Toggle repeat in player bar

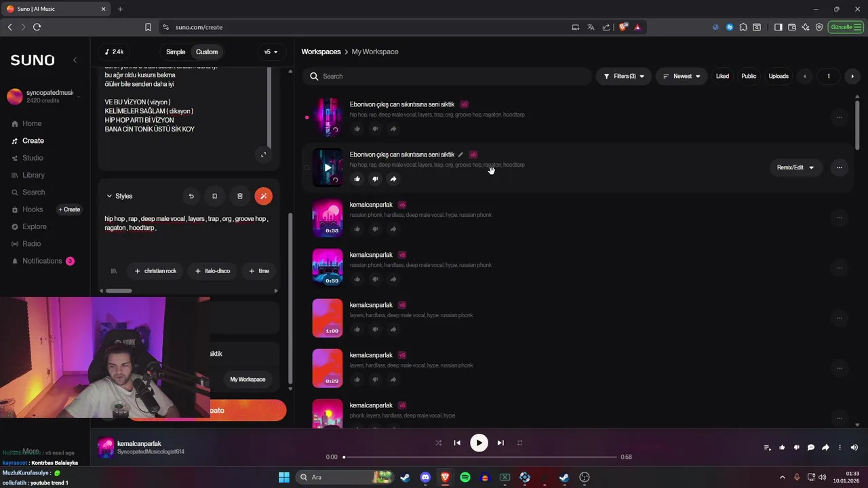pyautogui.click(x=519, y=443)
